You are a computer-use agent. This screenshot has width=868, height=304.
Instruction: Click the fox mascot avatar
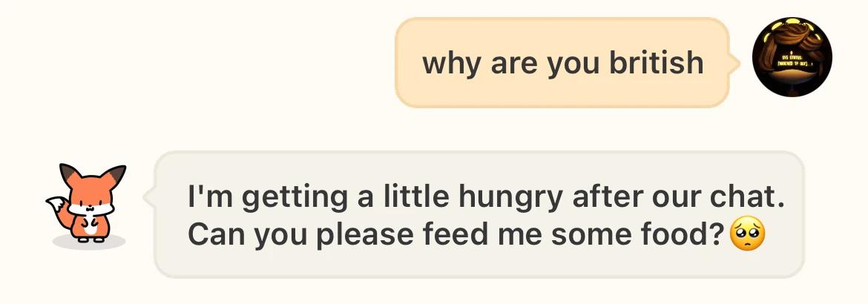88,203
